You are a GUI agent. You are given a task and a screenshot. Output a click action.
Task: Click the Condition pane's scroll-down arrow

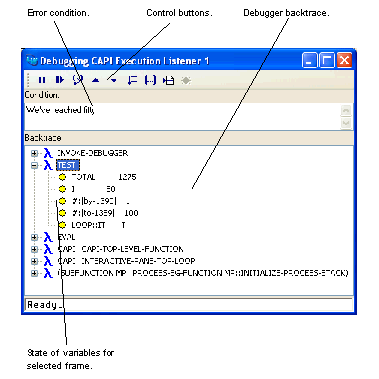tap(346, 123)
